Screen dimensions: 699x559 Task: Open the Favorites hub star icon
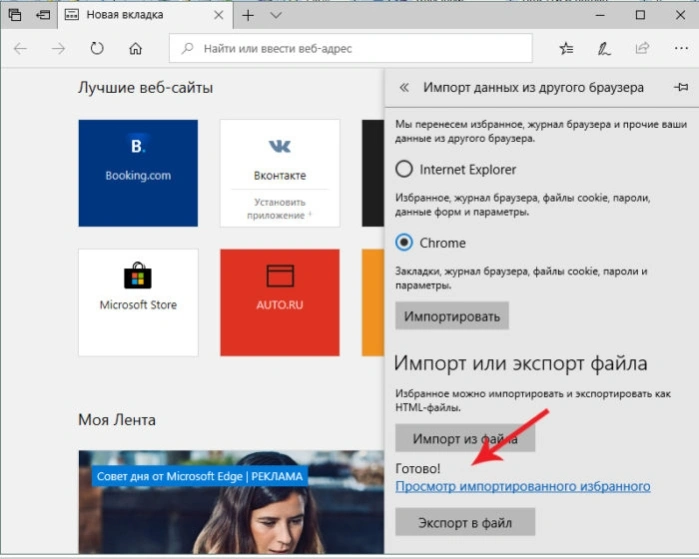click(566, 48)
